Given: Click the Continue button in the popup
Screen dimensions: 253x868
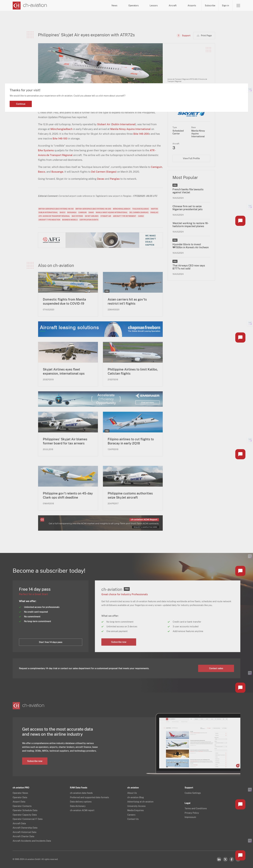Looking at the screenshot, I should coord(21,104).
